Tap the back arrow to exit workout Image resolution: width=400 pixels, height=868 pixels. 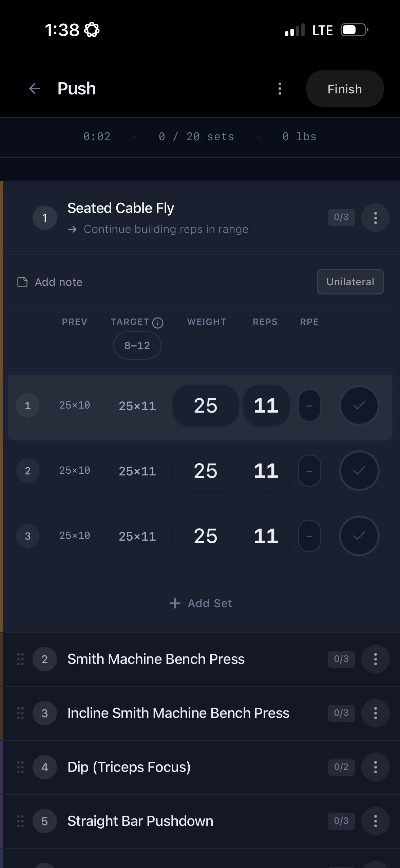click(34, 89)
